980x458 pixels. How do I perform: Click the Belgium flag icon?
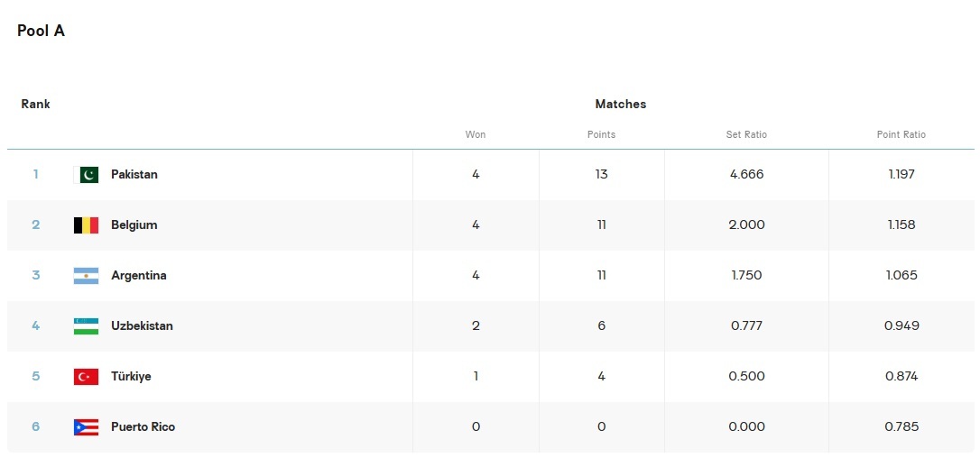coord(86,225)
